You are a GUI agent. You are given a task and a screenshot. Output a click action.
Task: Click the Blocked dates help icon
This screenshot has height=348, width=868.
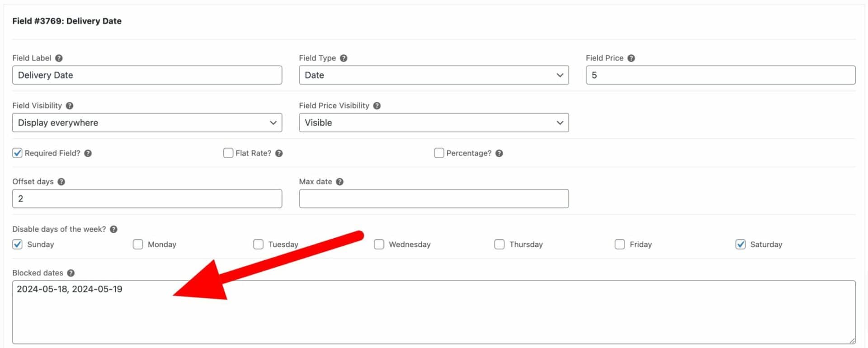(71, 273)
